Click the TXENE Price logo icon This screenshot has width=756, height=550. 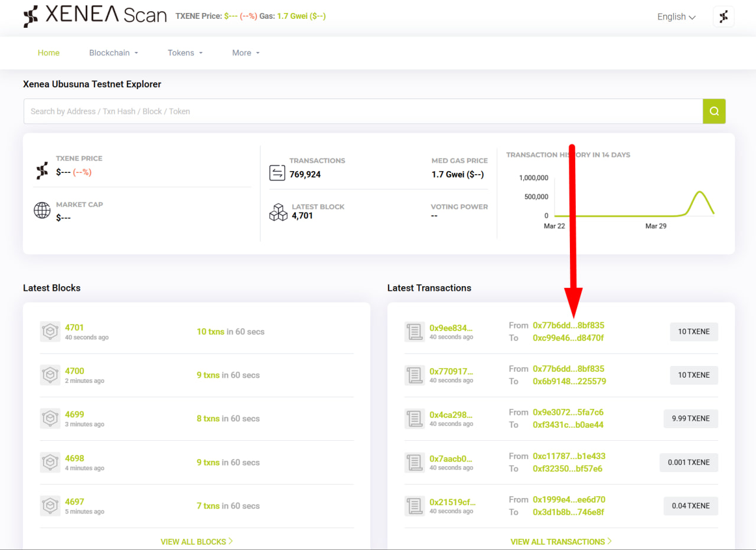coord(42,171)
